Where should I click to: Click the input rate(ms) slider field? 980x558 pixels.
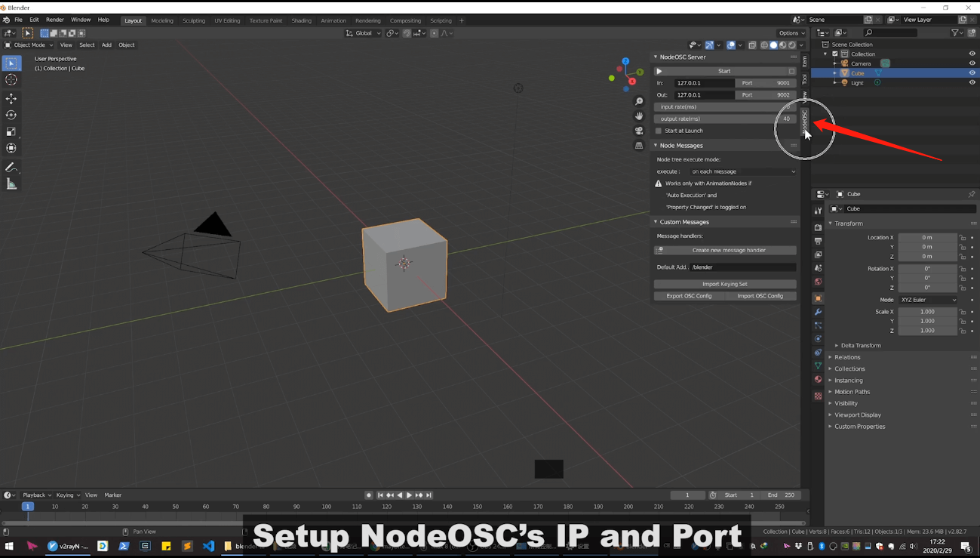pos(725,106)
